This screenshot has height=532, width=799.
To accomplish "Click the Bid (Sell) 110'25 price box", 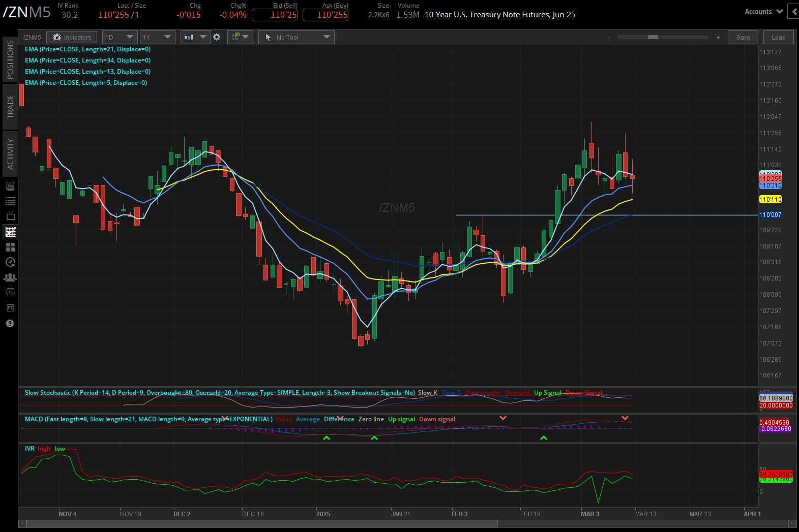I will tap(275, 15).
